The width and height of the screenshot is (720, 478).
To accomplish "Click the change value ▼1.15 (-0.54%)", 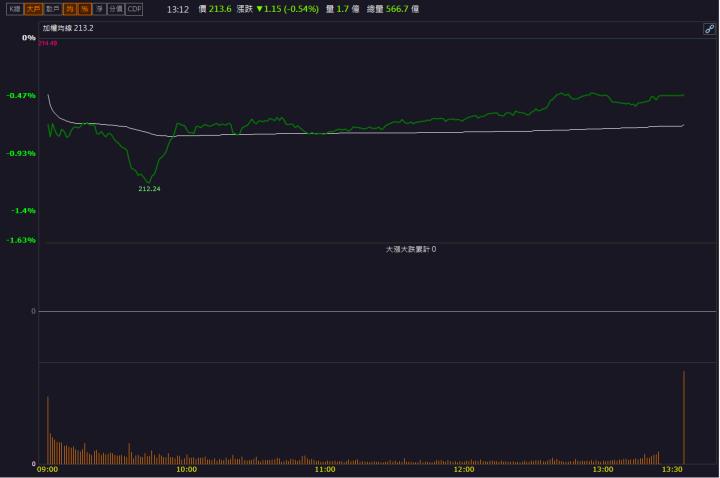I will click(287, 9).
